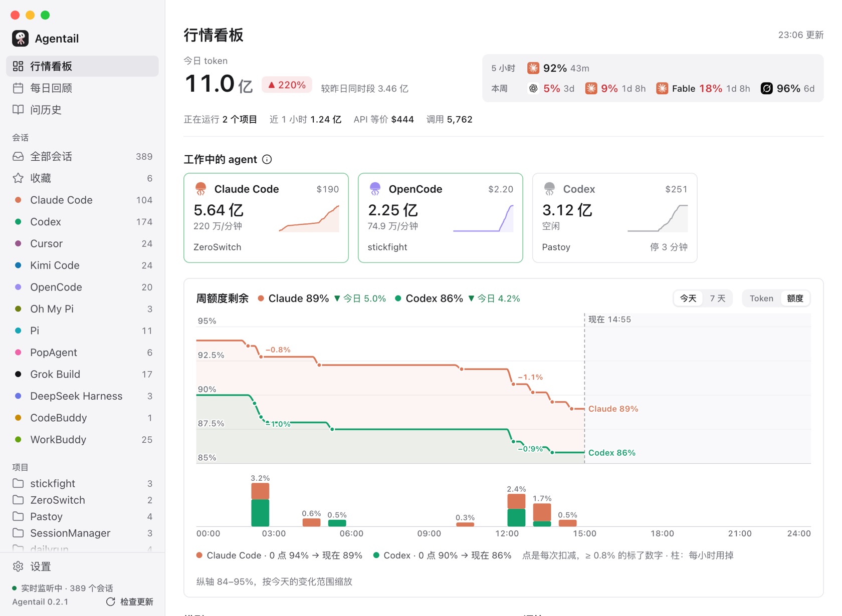Image resolution: width=842 pixels, height=616 pixels.
Task: Click the 1.7% bar label
Action: point(542,498)
